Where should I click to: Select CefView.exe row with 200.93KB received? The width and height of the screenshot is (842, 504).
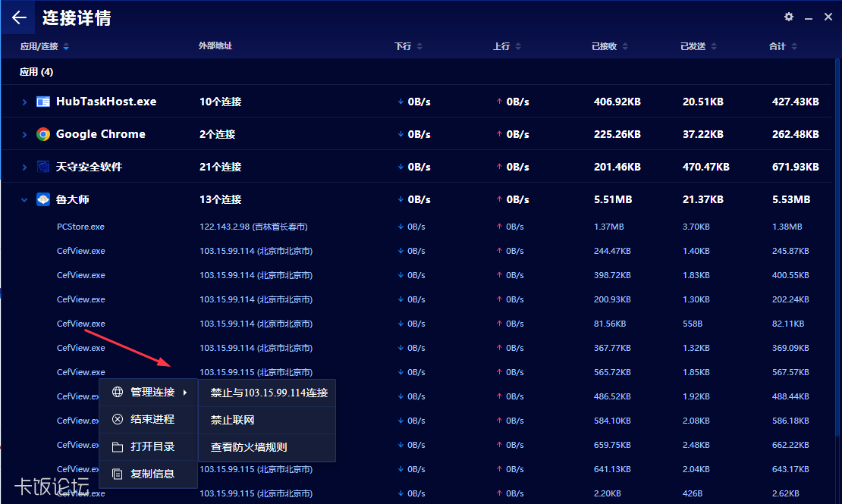(416, 299)
